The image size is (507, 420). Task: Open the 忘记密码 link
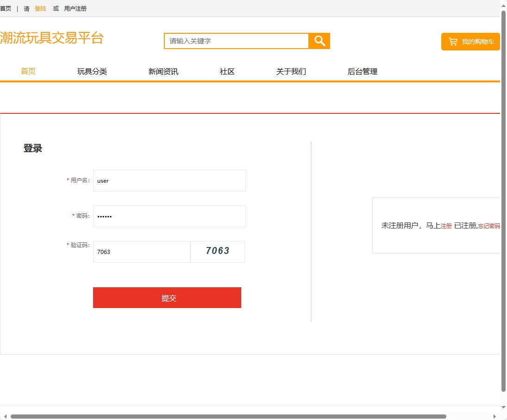[488, 226]
